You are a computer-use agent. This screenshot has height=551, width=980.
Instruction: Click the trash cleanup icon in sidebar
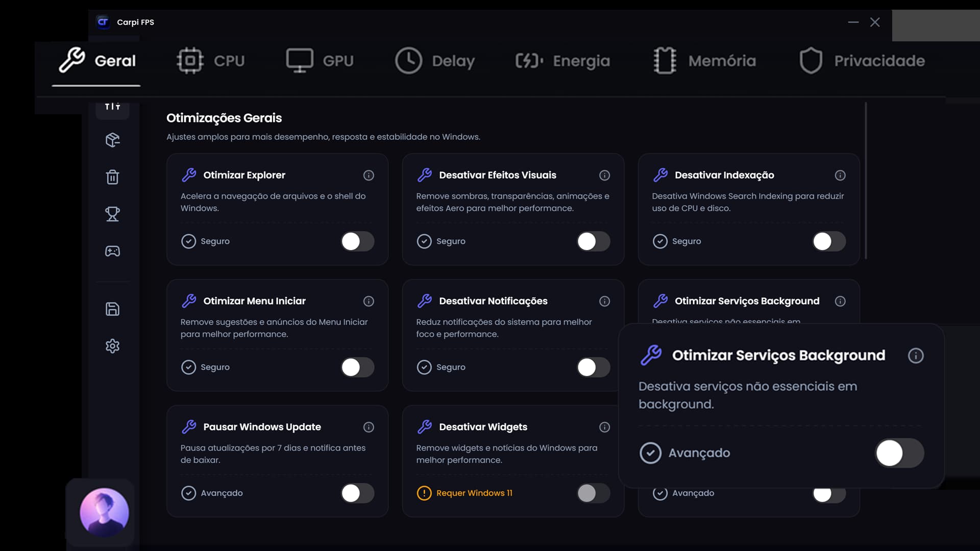click(x=112, y=177)
